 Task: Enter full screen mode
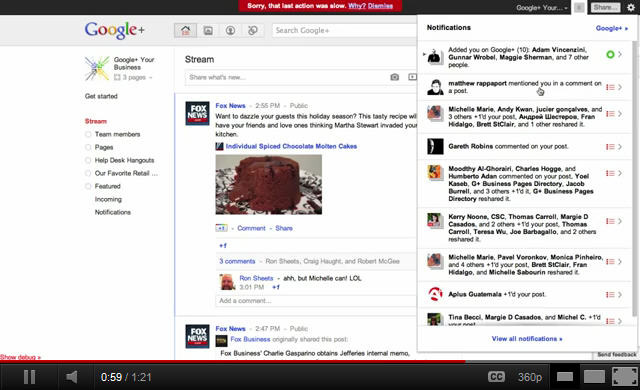click(625, 376)
